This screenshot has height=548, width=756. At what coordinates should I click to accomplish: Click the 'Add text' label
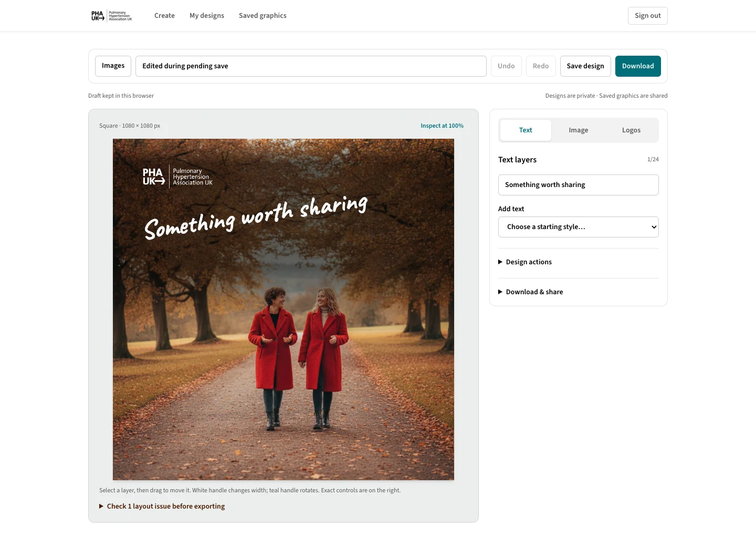pyautogui.click(x=511, y=209)
